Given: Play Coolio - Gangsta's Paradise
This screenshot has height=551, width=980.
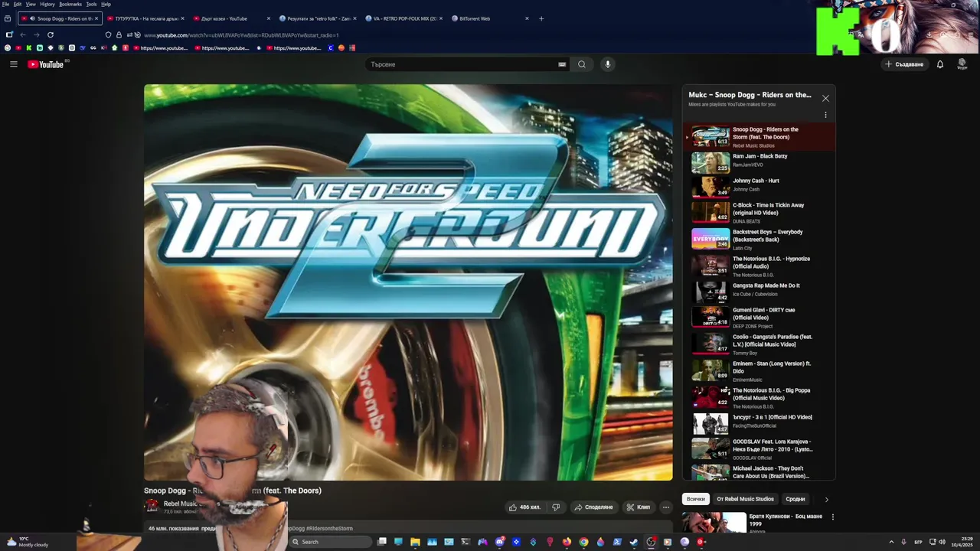Looking at the screenshot, I should pos(758,344).
